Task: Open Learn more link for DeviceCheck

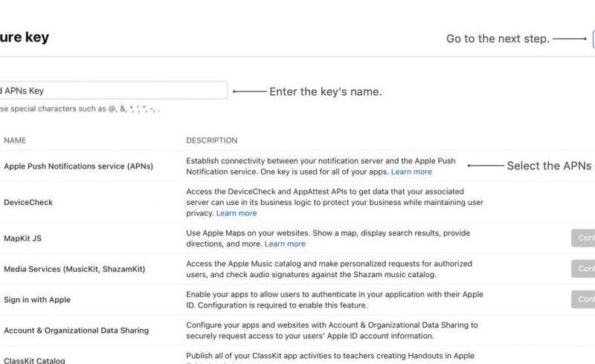Action: point(237,213)
